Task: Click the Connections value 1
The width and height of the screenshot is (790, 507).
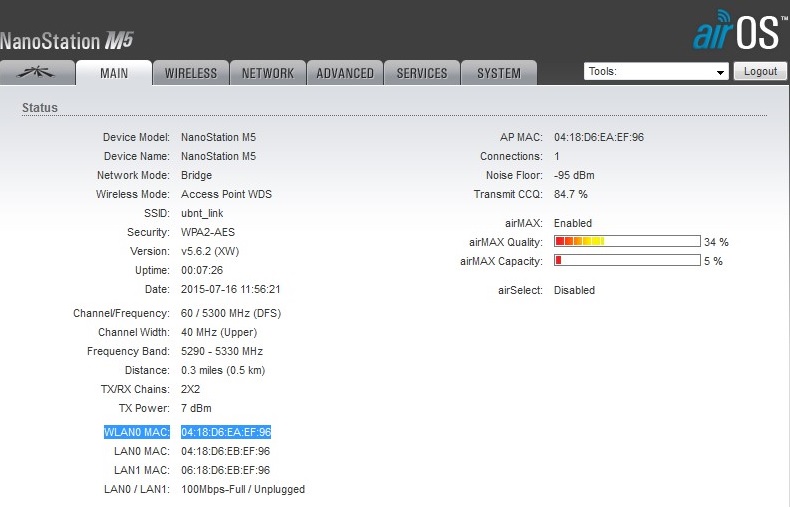Action: pyautogui.click(x=557, y=156)
